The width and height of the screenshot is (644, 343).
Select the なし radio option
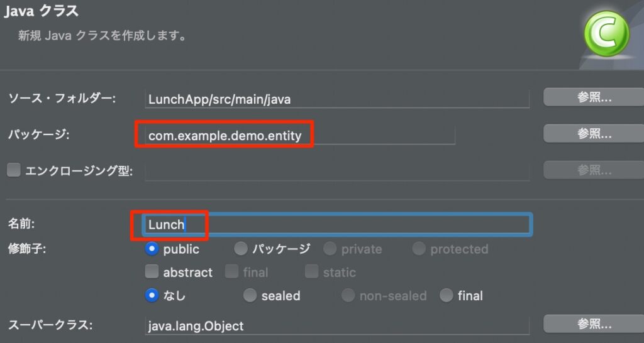click(152, 295)
